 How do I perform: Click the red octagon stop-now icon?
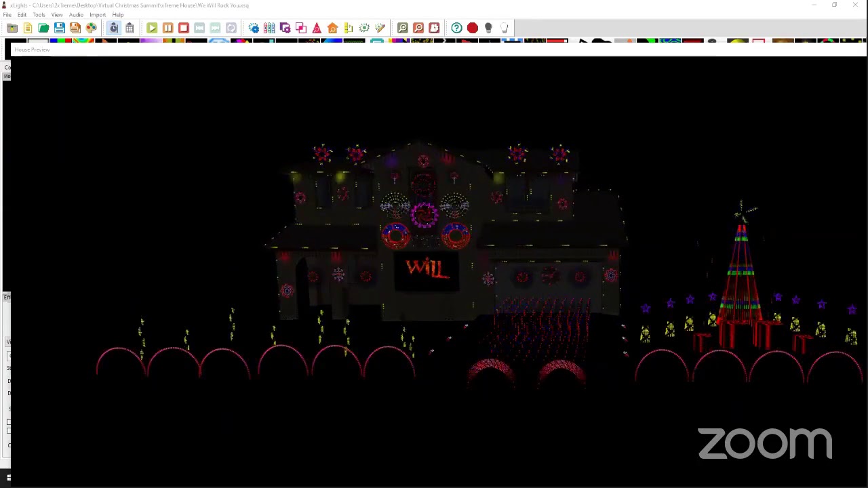pos(473,28)
